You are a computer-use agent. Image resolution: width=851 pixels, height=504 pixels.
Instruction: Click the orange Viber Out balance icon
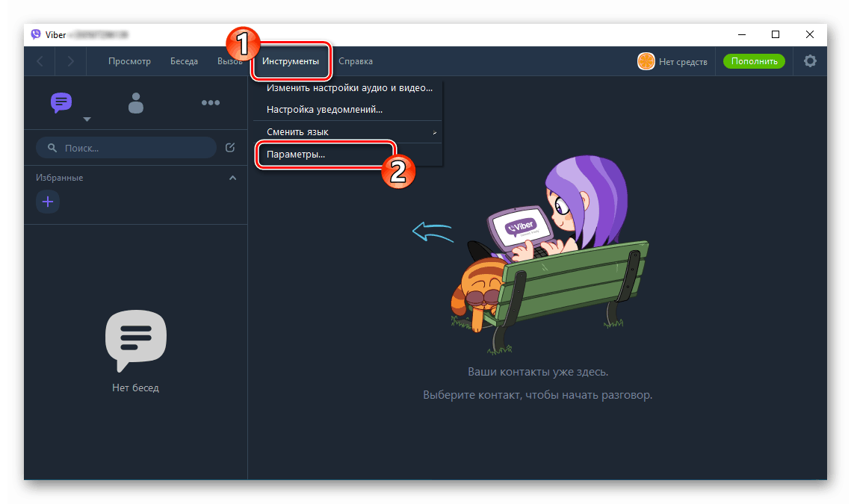click(646, 61)
